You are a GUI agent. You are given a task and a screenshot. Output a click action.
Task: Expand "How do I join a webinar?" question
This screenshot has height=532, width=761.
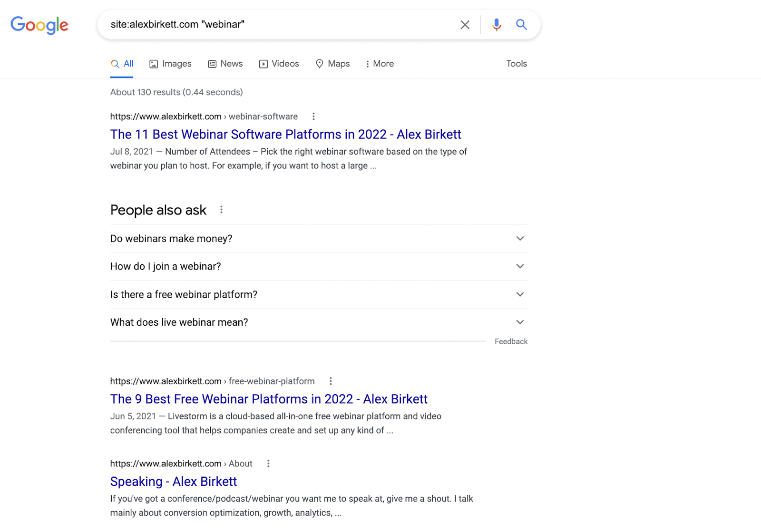(319, 267)
